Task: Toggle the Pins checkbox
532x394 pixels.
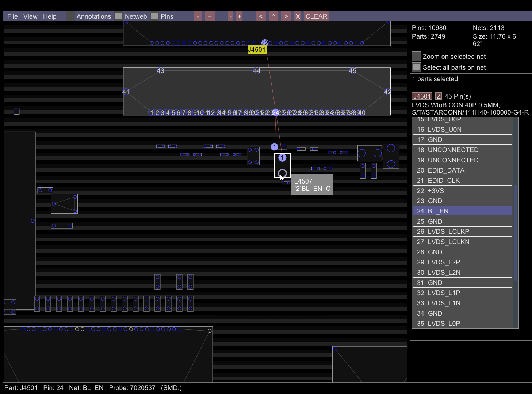Action: coord(154,16)
